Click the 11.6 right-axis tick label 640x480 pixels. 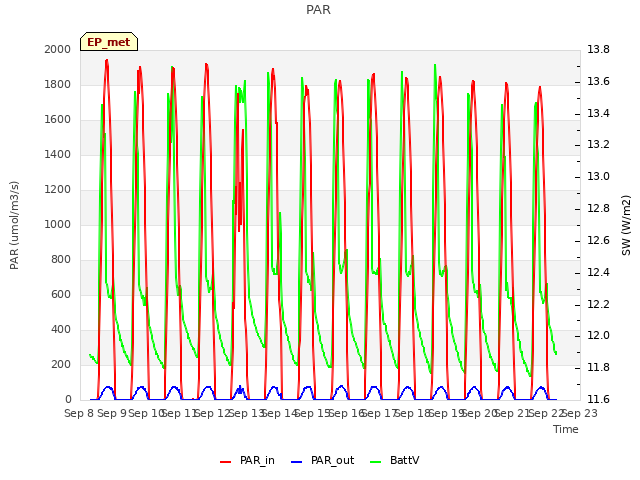pyautogui.click(x=598, y=399)
